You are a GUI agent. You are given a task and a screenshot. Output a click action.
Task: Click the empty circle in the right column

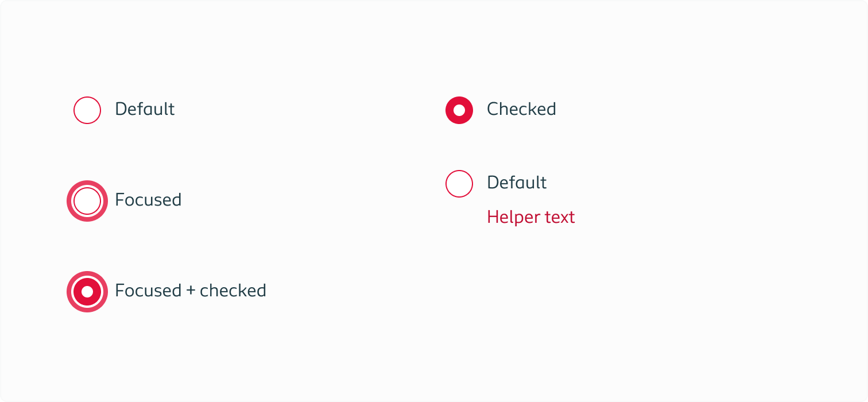tap(459, 184)
